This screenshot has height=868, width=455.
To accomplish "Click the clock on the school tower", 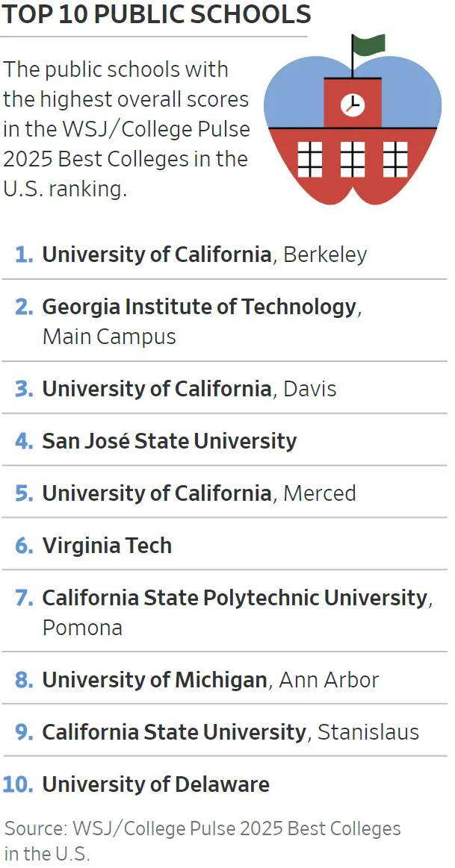I will tap(352, 104).
